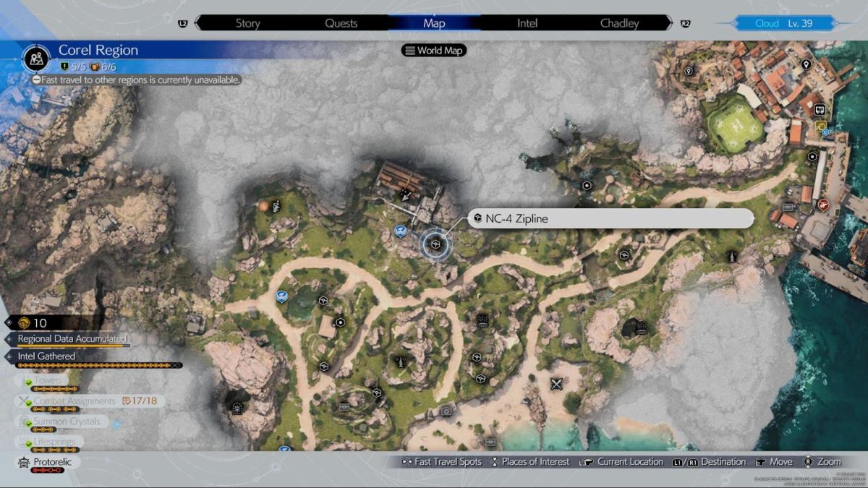Select the Destination L1/R1 control hint
The image size is (868, 488).
[x=709, y=461]
